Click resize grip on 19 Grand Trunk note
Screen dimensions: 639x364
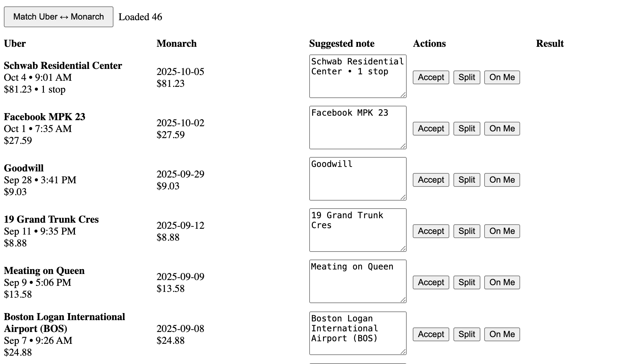point(403,249)
